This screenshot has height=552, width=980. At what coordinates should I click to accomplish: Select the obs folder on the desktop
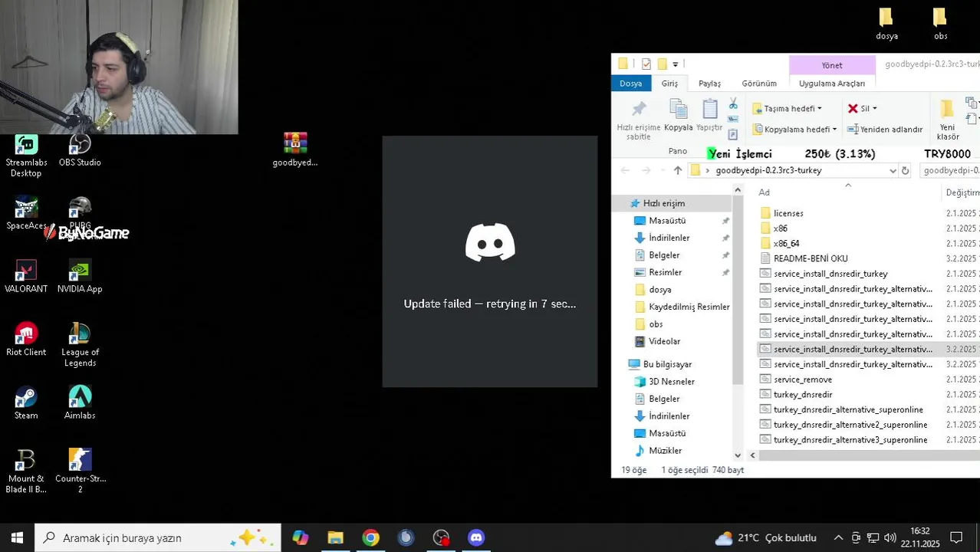(x=940, y=24)
